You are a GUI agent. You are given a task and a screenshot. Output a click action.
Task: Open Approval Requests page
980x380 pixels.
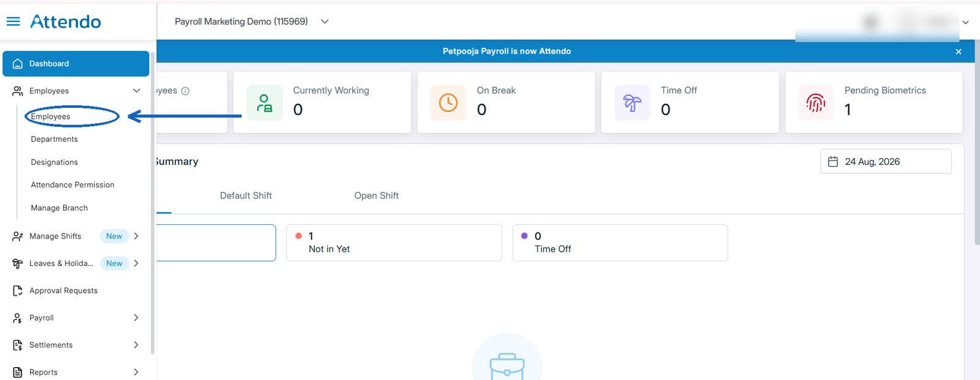pos(64,291)
